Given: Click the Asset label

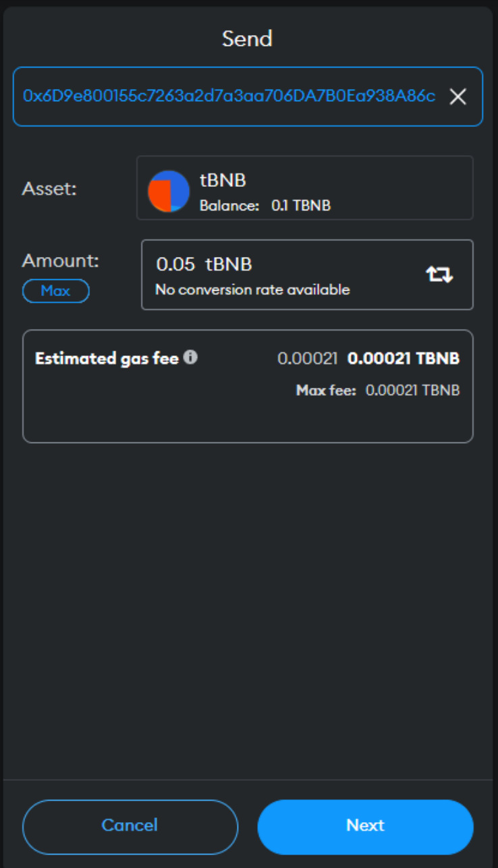Looking at the screenshot, I should 50,189.
